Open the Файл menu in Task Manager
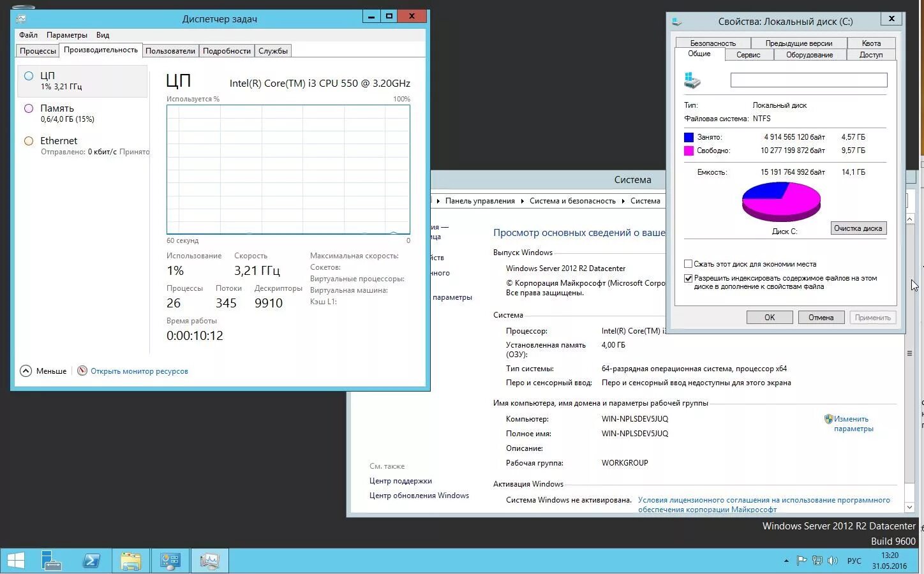The height and width of the screenshot is (574, 924). [x=28, y=35]
